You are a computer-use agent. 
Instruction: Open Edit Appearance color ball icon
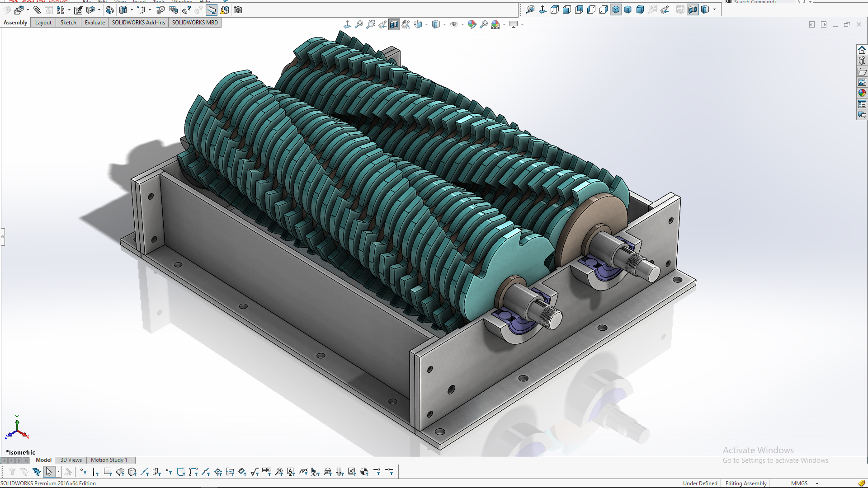pos(472,24)
